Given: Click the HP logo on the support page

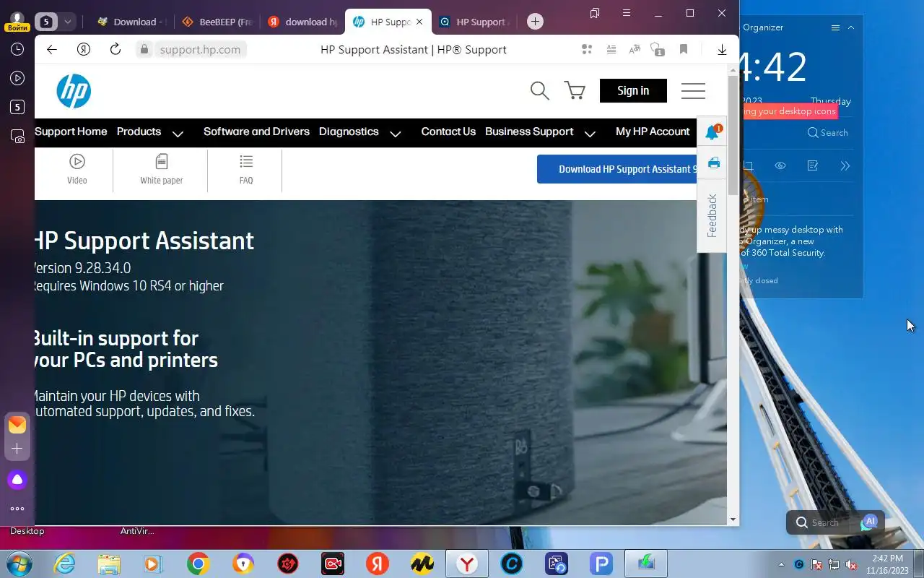Looking at the screenshot, I should coord(74,91).
